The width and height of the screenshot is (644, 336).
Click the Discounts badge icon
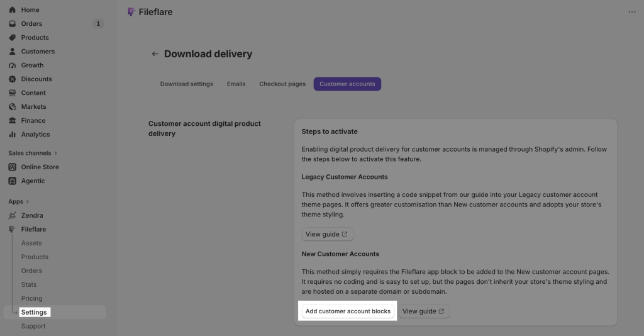pos(13,79)
